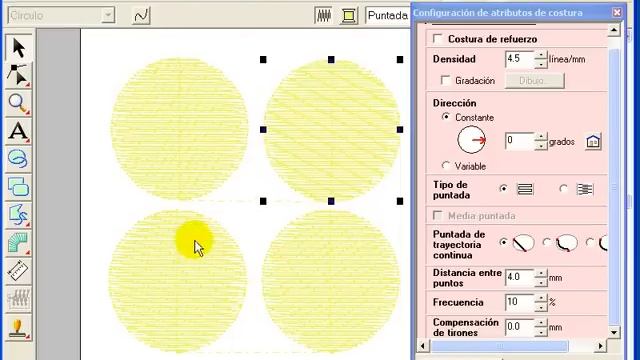Select the arrow selection tool
The width and height of the screenshot is (640, 360).
coord(18,47)
